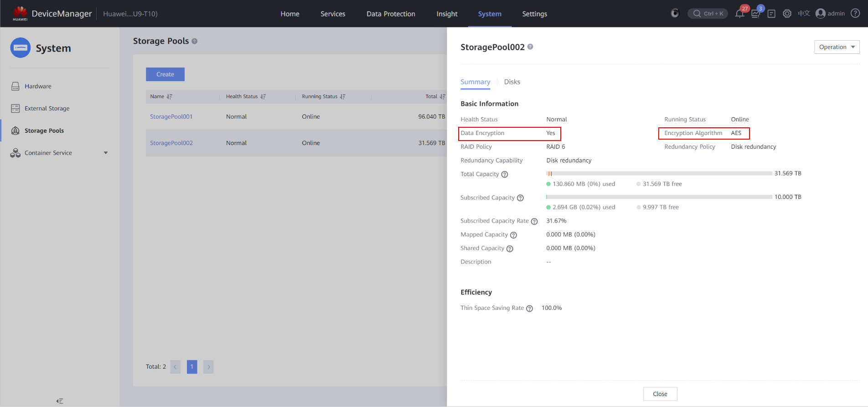Click the Ctrl+K search box
868x407 pixels.
click(708, 14)
